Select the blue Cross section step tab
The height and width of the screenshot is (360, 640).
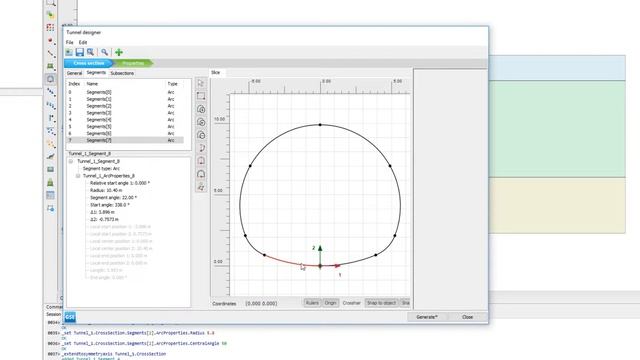click(x=89, y=63)
